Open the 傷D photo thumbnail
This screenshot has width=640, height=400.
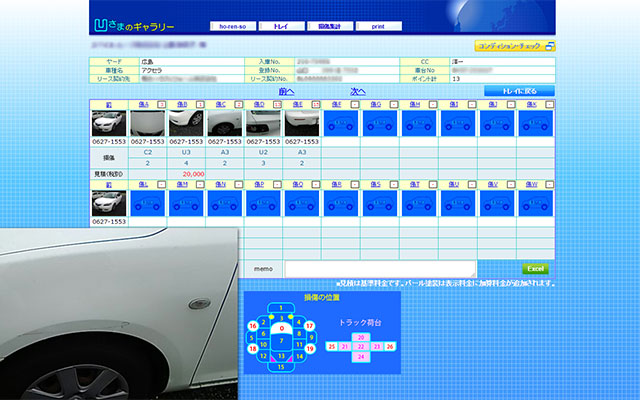(x=263, y=123)
